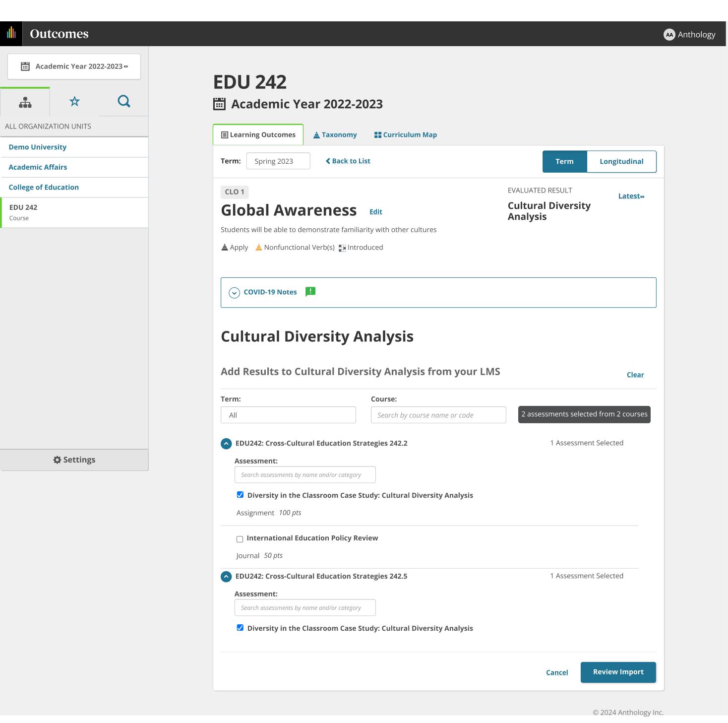Collapse the EDU242 242.5 course section
The height and width of the screenshot is (723, 728).
(x=226, y=576)
